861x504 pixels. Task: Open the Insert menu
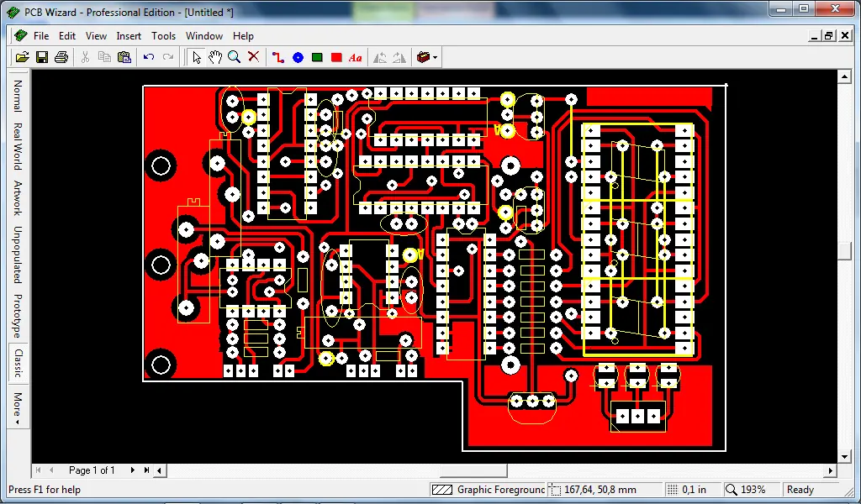[x=129, y=36]
